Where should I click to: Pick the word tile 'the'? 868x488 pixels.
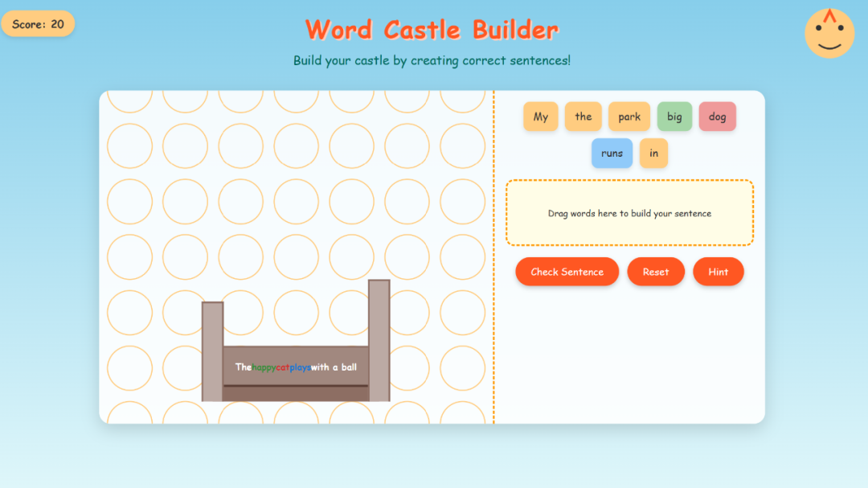[x=583, y=117]
